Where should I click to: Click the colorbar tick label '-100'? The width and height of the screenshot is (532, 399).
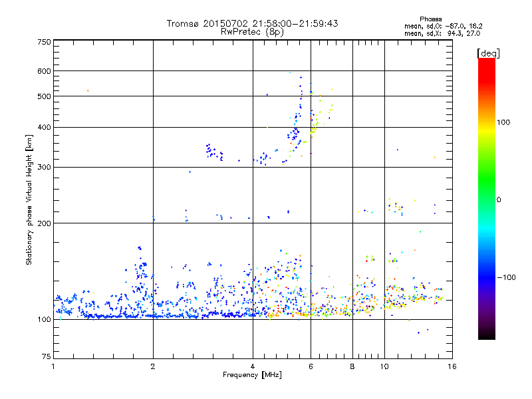(x=506, y=277)
